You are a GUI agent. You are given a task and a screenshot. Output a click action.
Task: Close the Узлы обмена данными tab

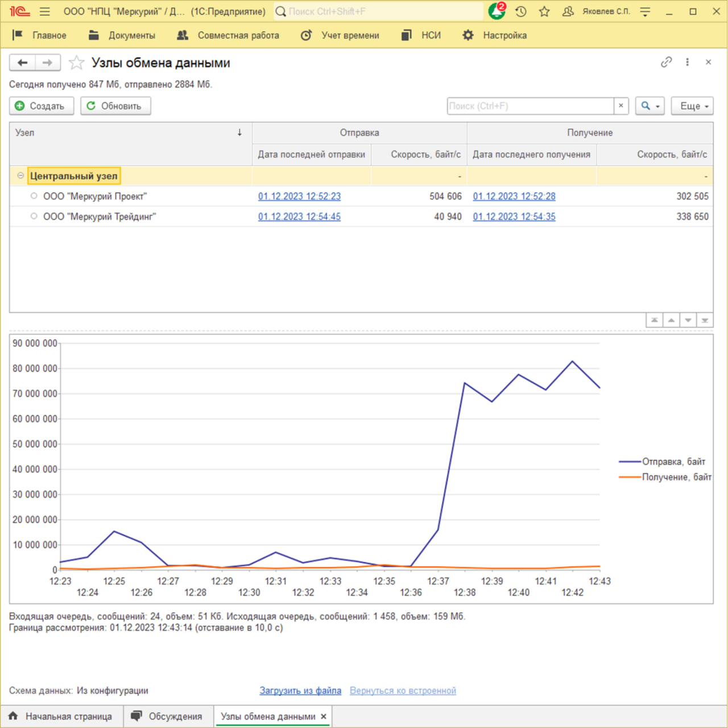click(x=324, y=717)
